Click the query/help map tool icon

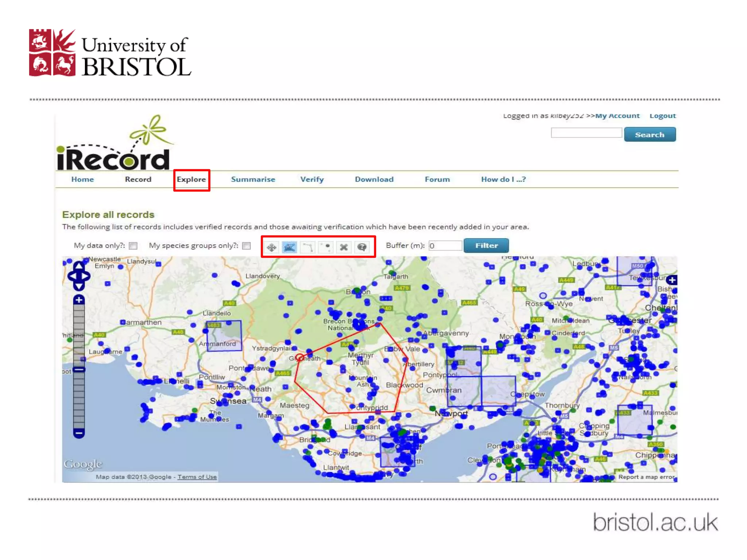[x=362, y=248]
